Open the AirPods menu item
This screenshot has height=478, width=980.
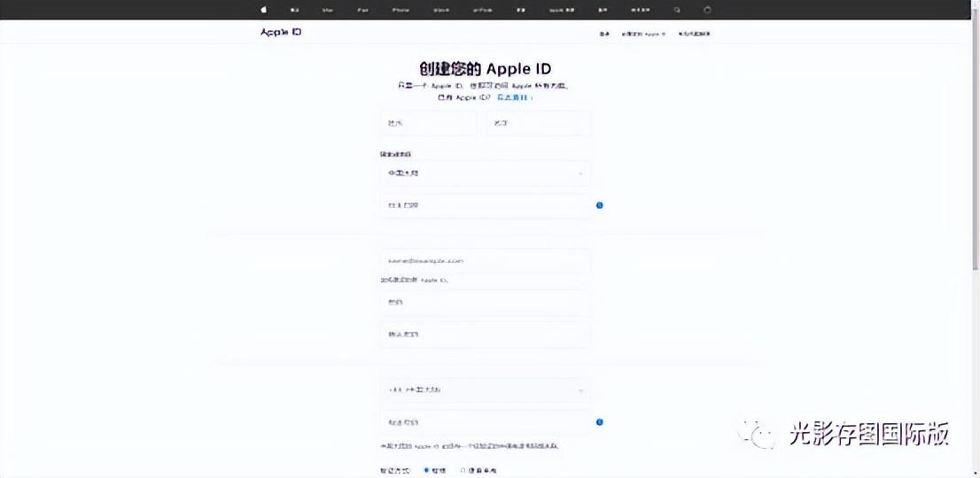click(483, 11)
